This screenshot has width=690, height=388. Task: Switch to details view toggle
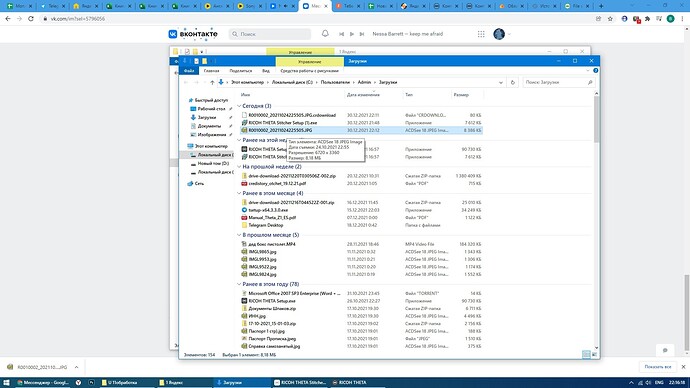click(x=586, y=355)
